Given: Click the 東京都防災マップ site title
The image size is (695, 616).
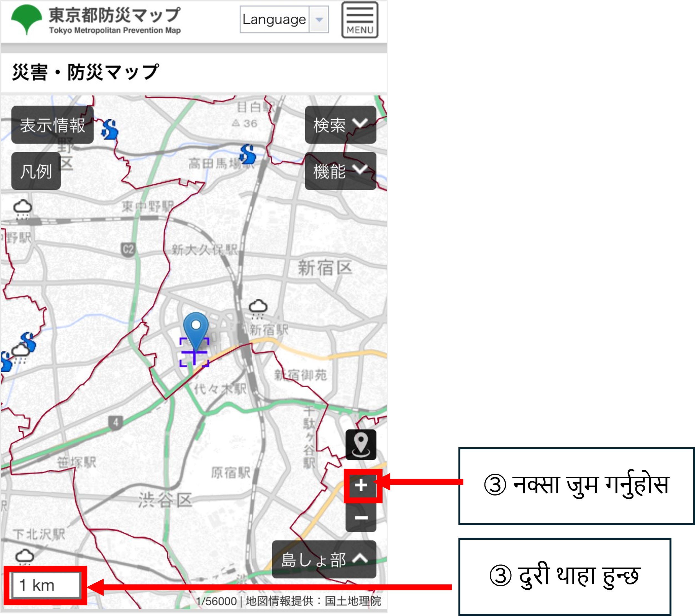Looking at the screenshot, I should tap(115, 15).
